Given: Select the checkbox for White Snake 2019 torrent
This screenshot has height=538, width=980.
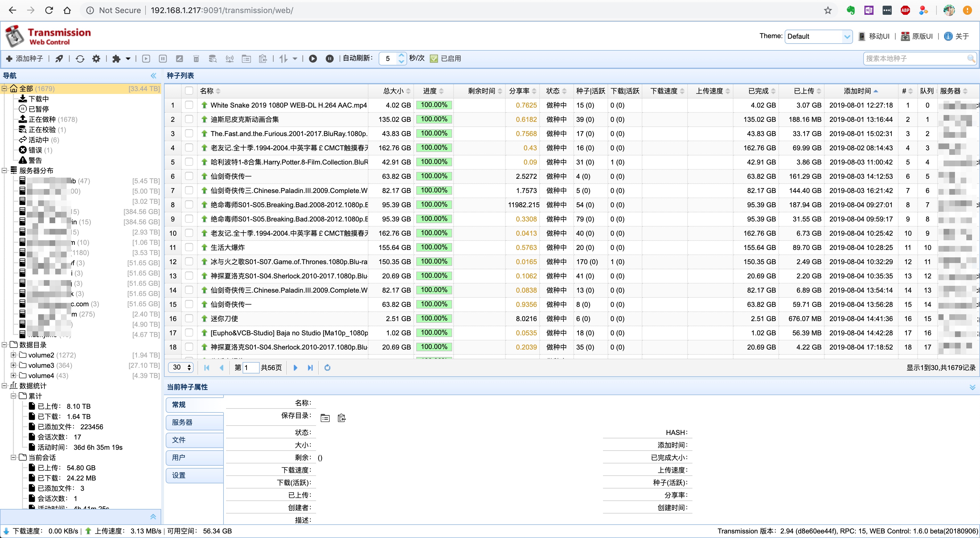Looking at the screenshot, I should click(x=189, y=105).
